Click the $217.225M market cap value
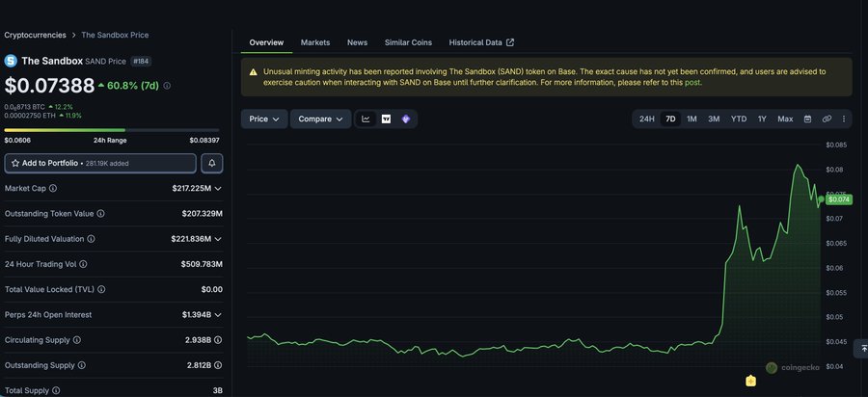This screenshot has height=397, width=868. click(x=192, y=189)
